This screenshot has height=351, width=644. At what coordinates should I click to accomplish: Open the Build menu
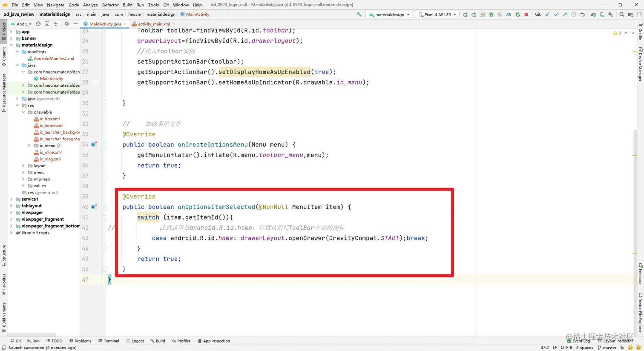(x=127, y=5)
